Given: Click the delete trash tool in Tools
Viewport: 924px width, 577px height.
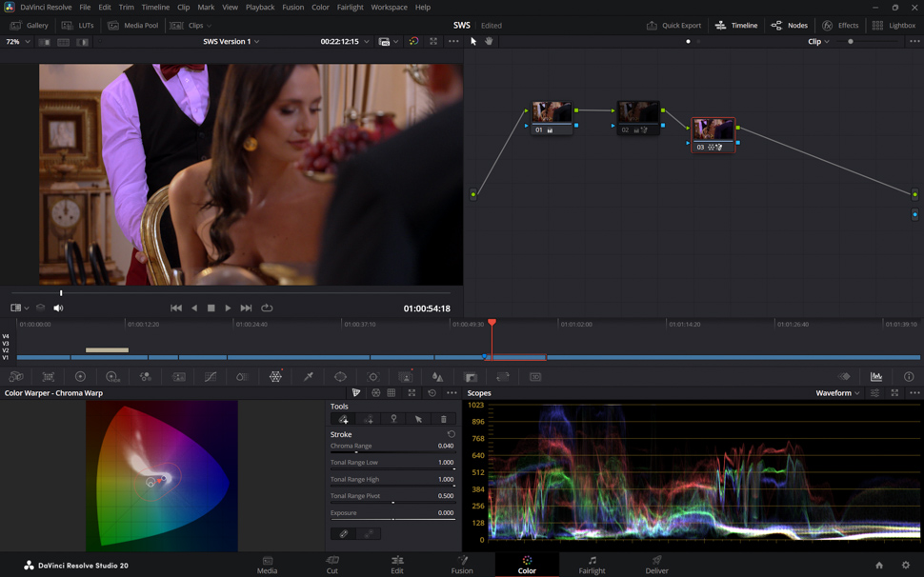Looking at the screenshot, I should pos(443,419).
